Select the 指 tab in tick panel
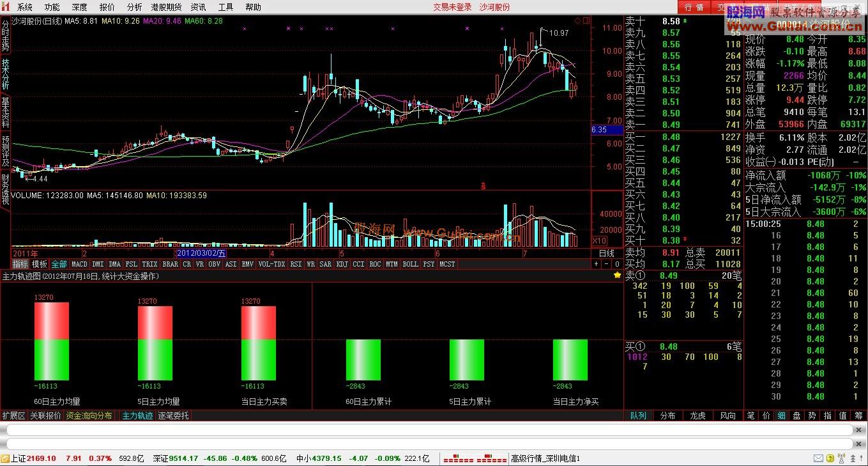Viewport: 868px width, 466px height. (x=828, y=416)
